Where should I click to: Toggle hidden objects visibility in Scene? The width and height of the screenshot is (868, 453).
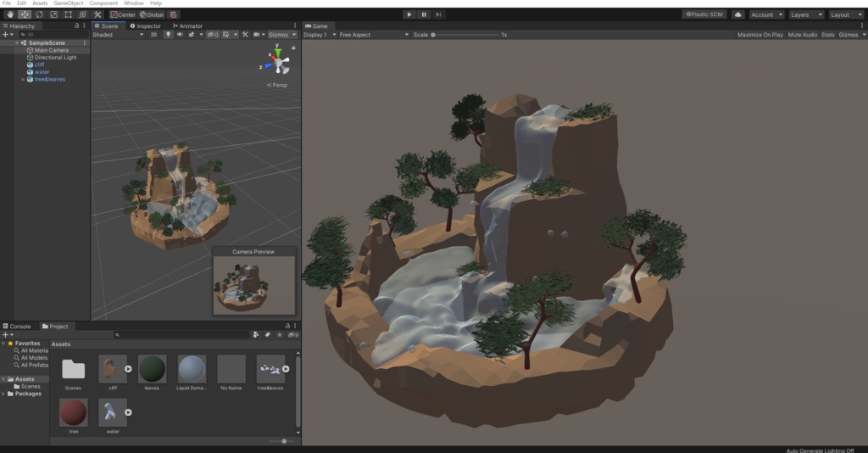213,34
